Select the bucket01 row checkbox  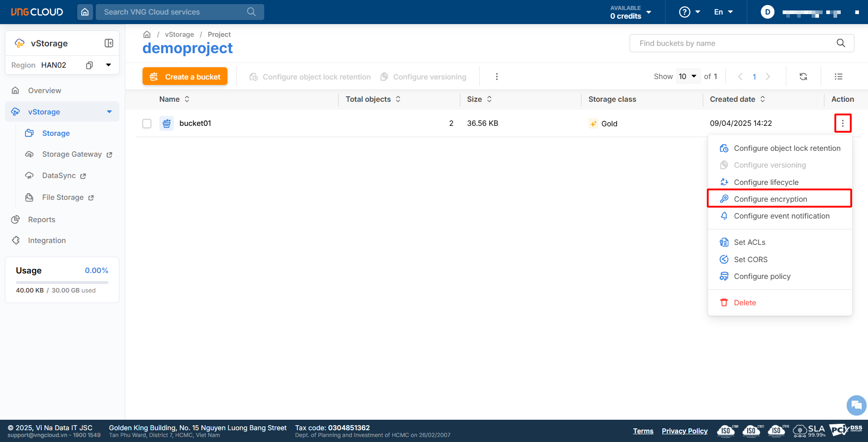(x=147, y=124)
